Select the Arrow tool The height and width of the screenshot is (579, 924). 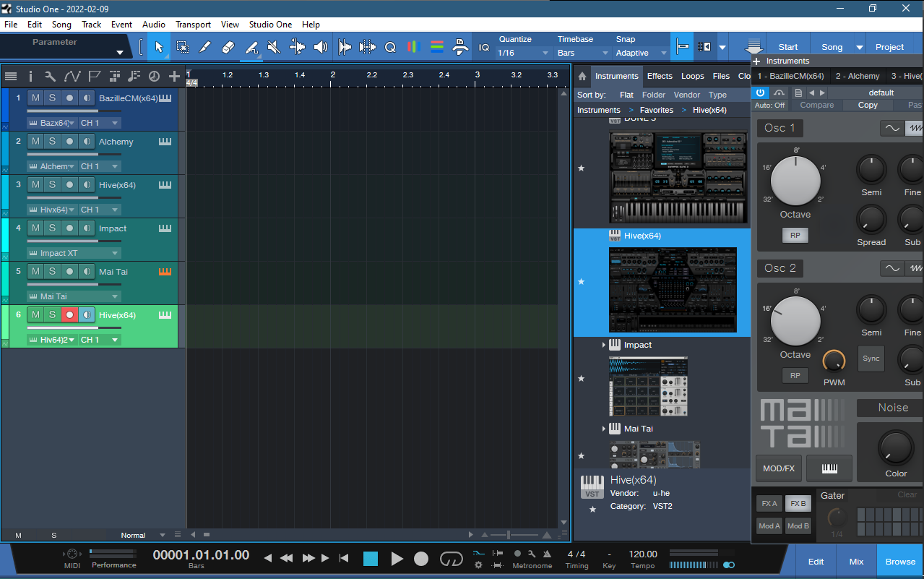tap(159, 47)
